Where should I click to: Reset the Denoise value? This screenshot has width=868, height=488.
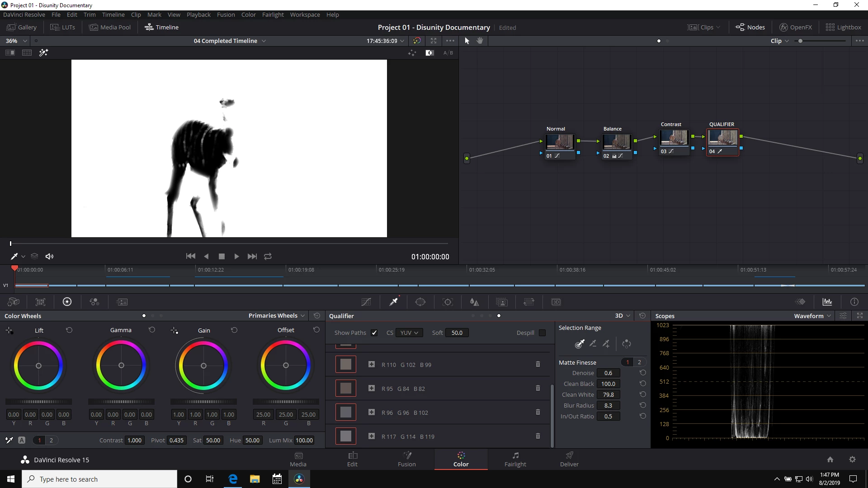point(642,373)
